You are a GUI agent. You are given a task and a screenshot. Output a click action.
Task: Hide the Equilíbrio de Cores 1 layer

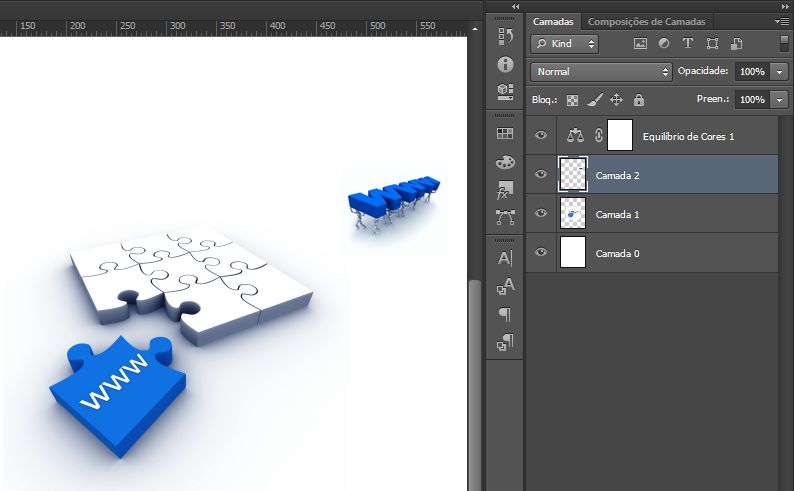pos(541,135)
